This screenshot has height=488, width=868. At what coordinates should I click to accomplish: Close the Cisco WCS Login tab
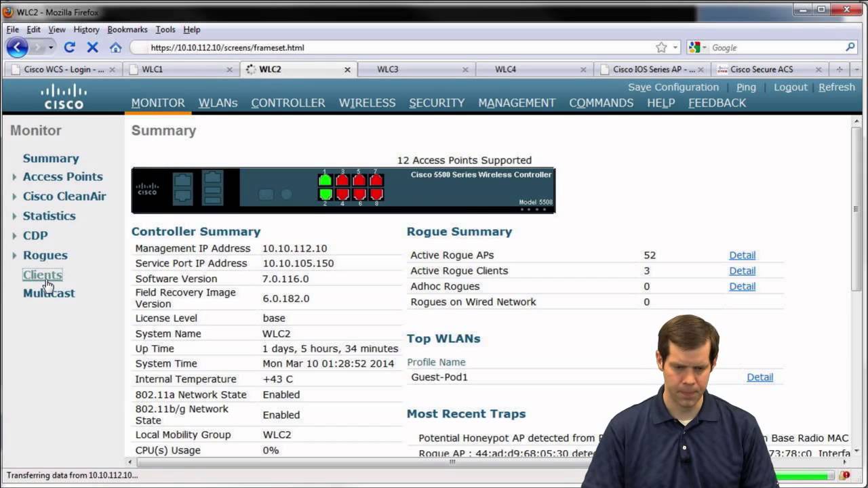tap(112, 69)
